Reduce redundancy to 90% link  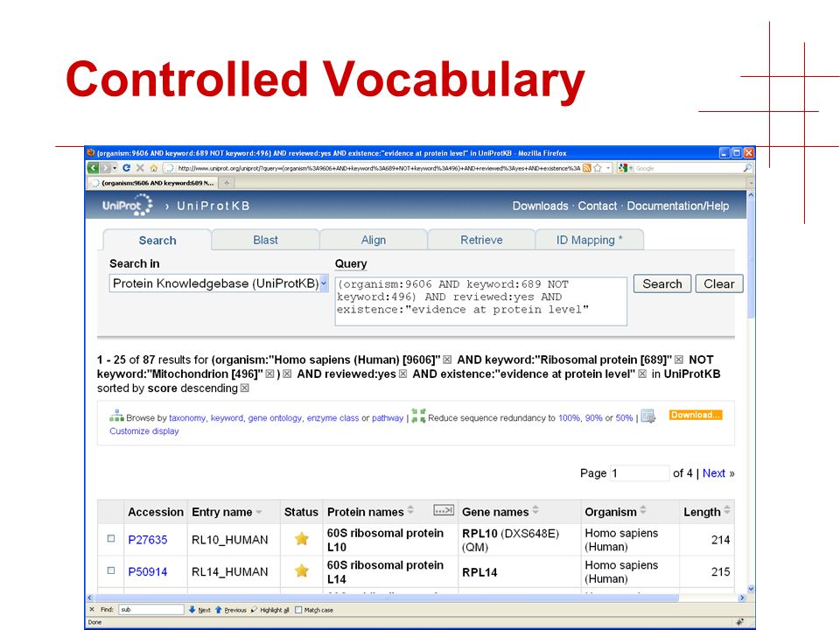pos(593,418)
